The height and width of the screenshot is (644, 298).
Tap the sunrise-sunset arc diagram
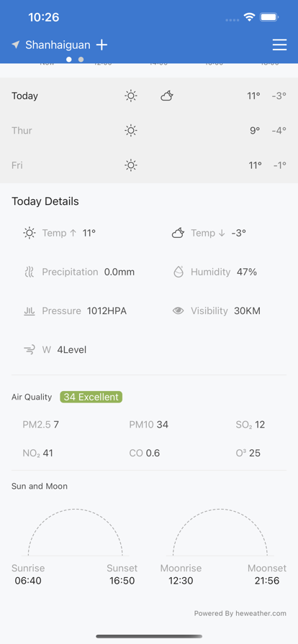tap(76, 533)
